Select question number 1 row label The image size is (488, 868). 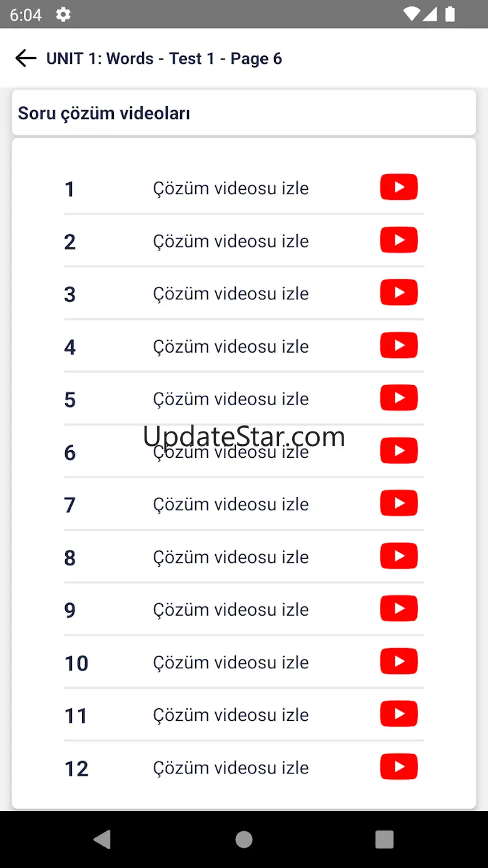69,189
